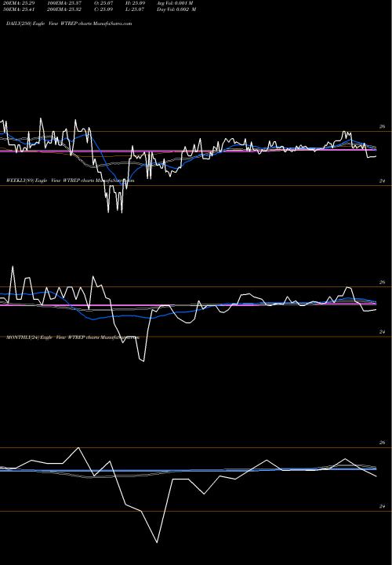Click the 26 axis label on weekly chart
Screen dimensions: 392x565
click(x=382, y=282)
